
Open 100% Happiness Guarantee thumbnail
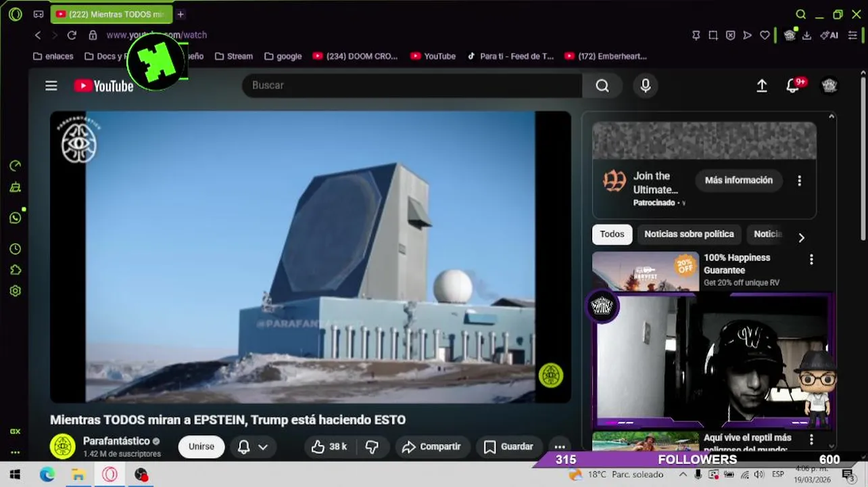646,271
